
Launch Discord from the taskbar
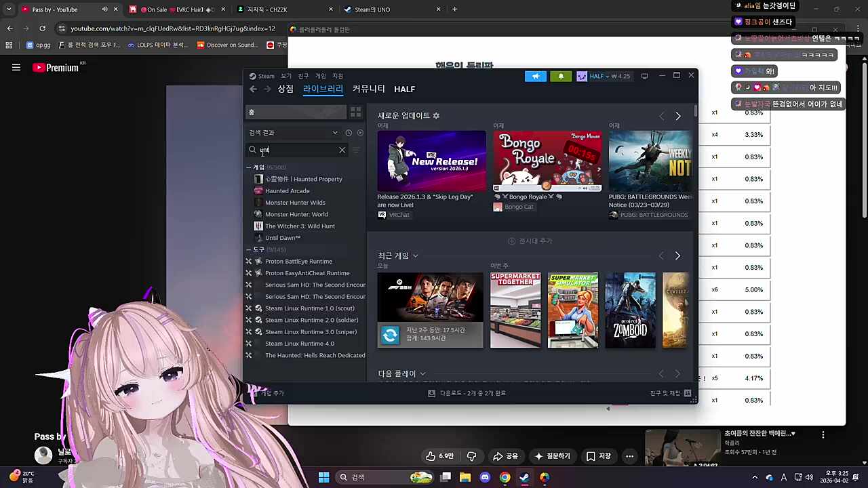pos(484,477)
